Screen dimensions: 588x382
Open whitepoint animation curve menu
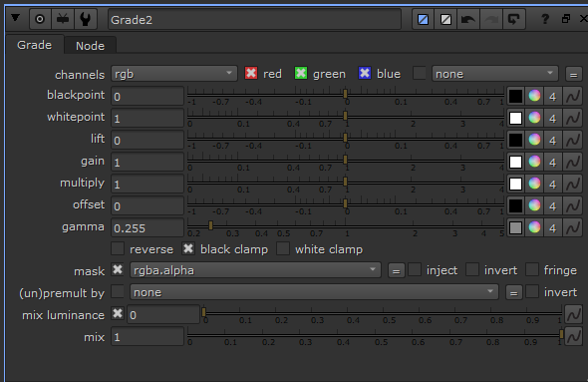coord(573,119)
